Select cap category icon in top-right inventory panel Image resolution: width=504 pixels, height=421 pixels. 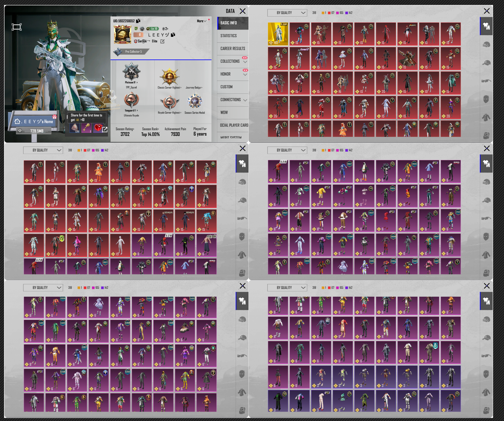486,63
